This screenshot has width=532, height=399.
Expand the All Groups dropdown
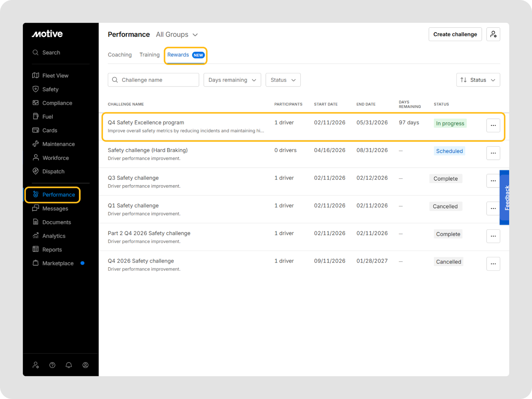[177, 35]
